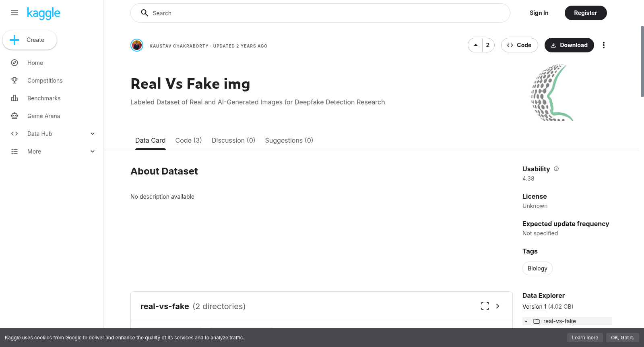Open the Discussion (0) tab
Viewport: 644px width, 347px height.
(x=233, y=140)
